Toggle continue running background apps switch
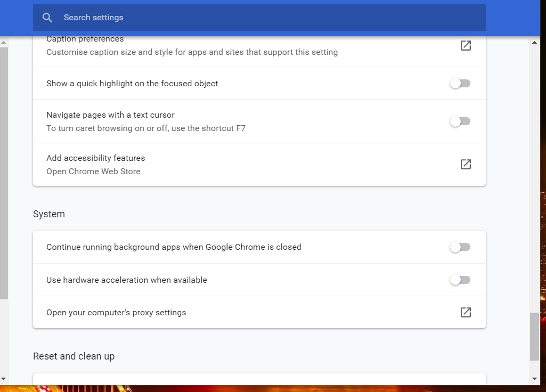The image size is (546, 392). (x=460, y=247)
